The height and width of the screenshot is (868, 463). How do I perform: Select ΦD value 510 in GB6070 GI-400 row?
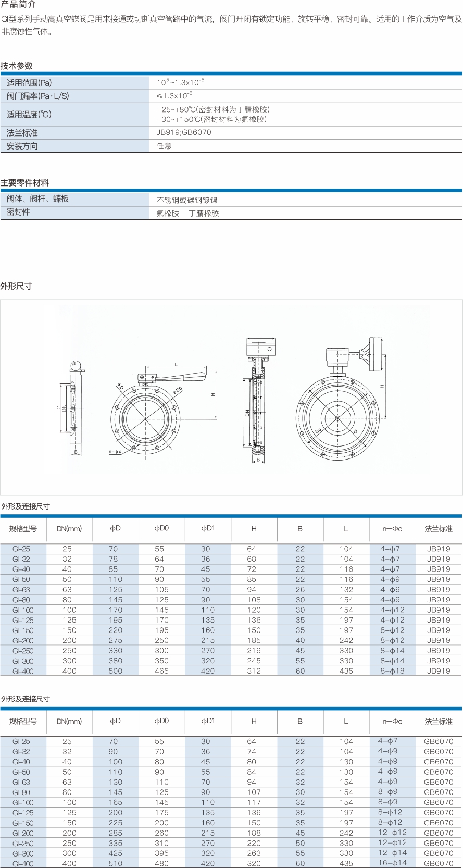tap(115, 864)
